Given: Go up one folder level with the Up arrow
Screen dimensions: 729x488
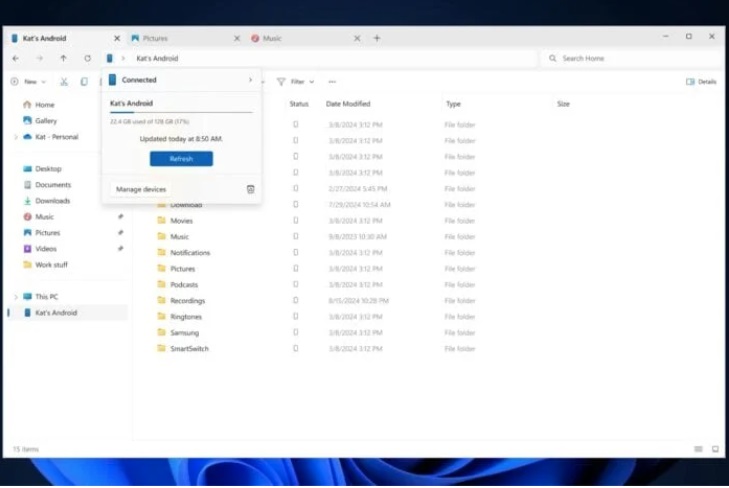Looking at the screenshot, I should pyautogui.click(x=63, y=59).
